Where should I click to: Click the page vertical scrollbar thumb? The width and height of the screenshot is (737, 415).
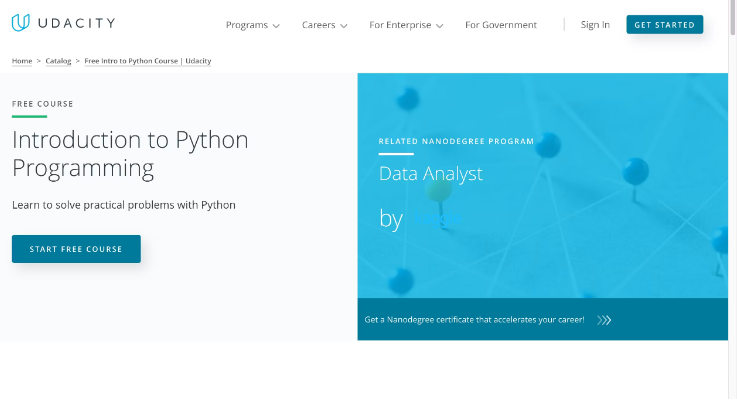point(732,17)
